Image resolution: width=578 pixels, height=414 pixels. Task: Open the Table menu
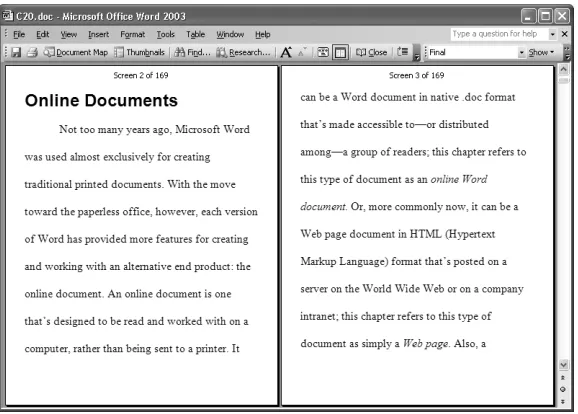tap(195, 34)
